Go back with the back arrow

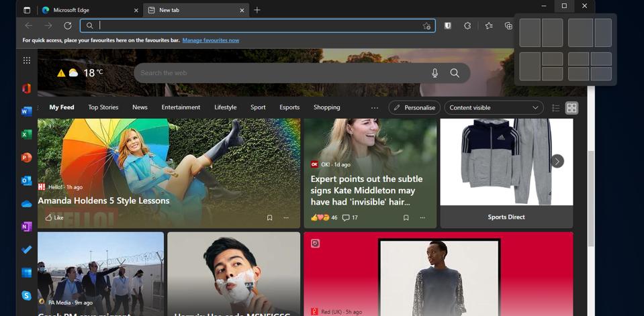[28, 26]
